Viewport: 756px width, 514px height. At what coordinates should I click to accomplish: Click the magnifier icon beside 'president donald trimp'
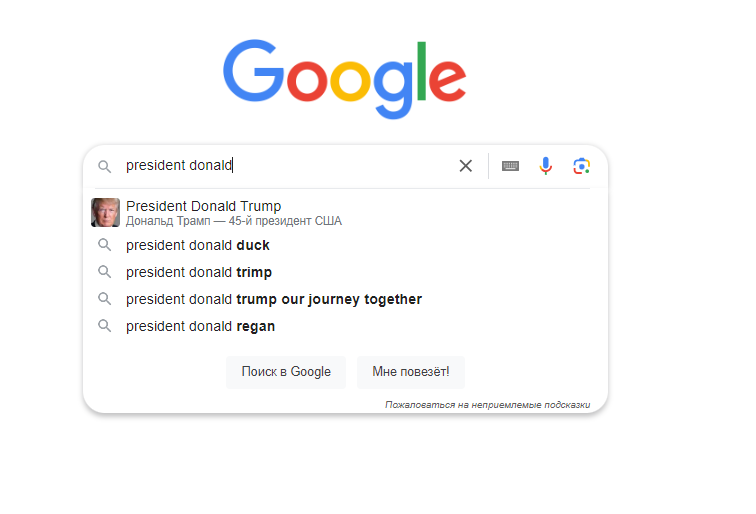(x=103, y=272)
